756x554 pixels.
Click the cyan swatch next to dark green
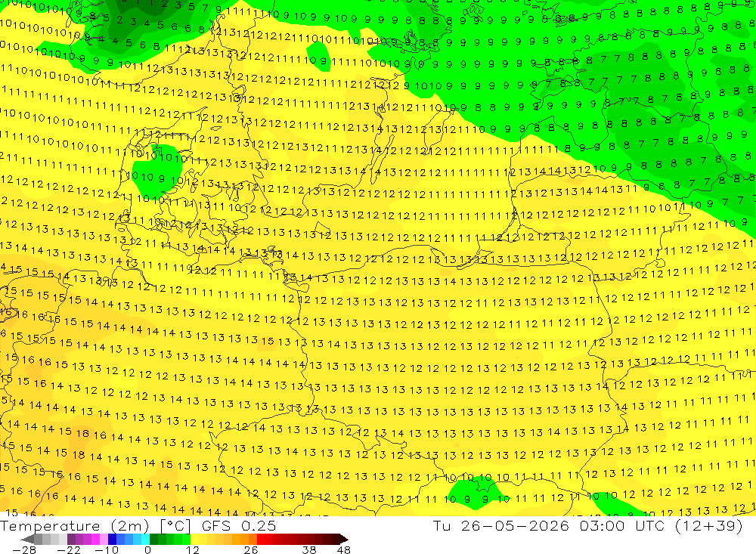145,539
